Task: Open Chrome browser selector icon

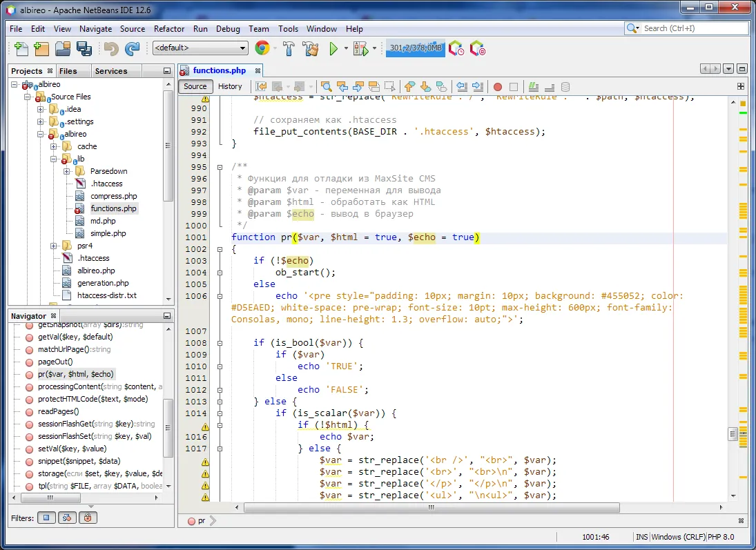Action: tap(262, 48)
